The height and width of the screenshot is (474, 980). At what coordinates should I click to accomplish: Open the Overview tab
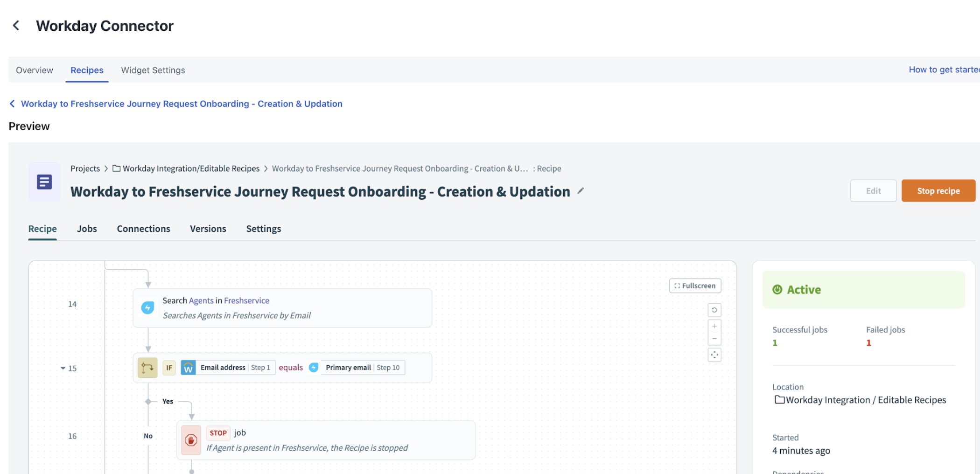click(35, 70)
